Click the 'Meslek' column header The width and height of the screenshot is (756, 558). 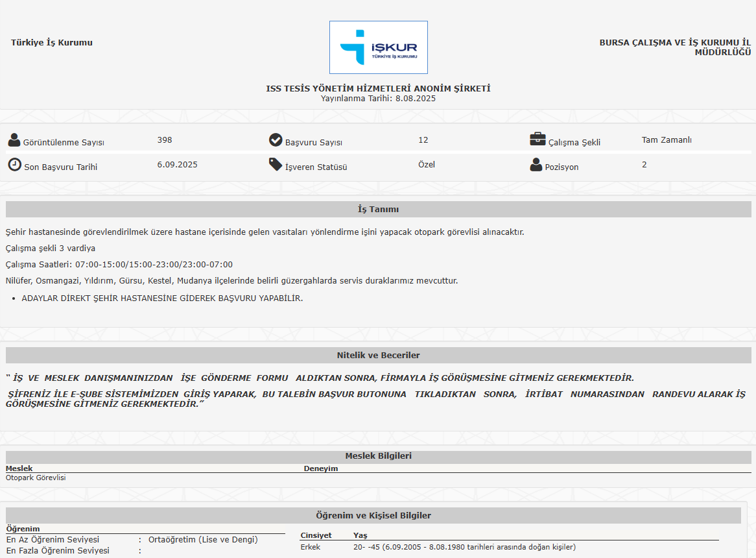[19, 468]
